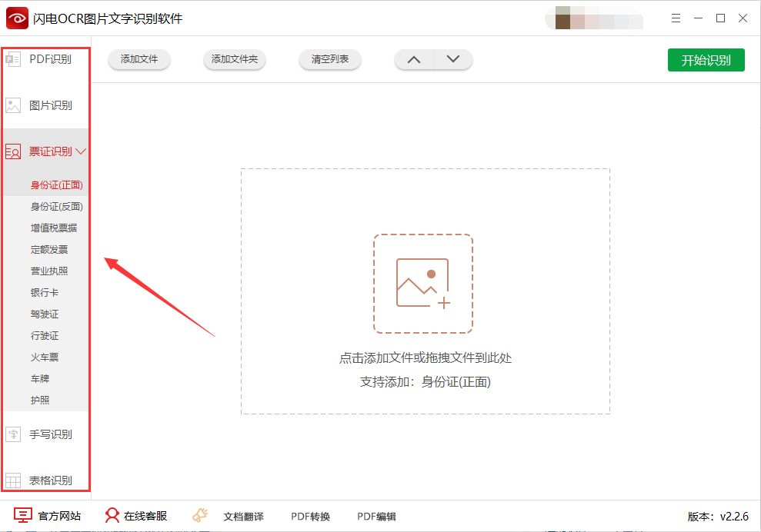Click the 在线客服 person icon
761x532 pixels.
(x=112, y=516)
